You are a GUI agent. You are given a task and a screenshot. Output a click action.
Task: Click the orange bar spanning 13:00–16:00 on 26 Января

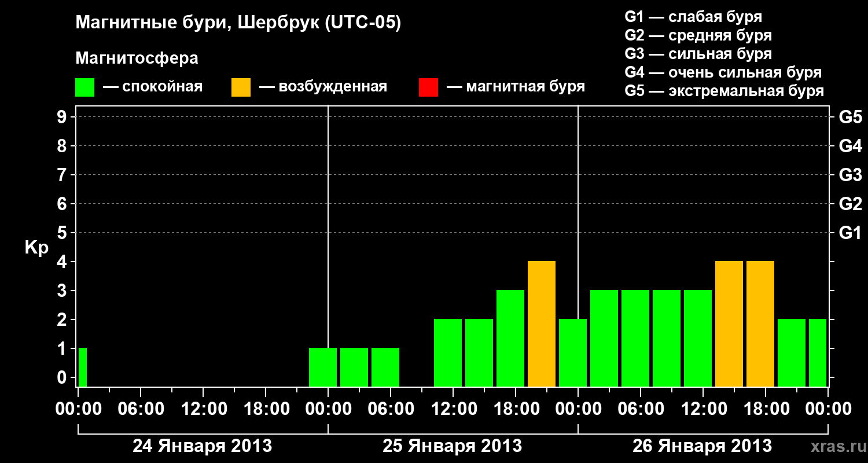coord(729,324)
